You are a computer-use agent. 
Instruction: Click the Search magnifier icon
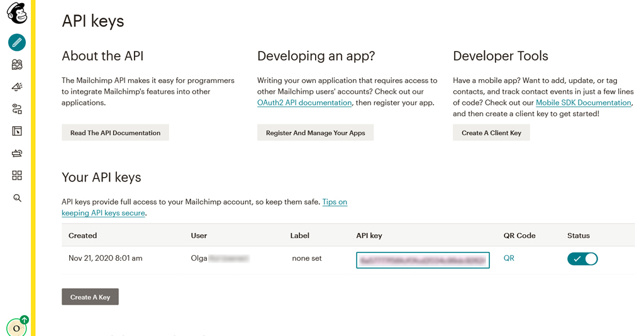[x=17, y=198]
